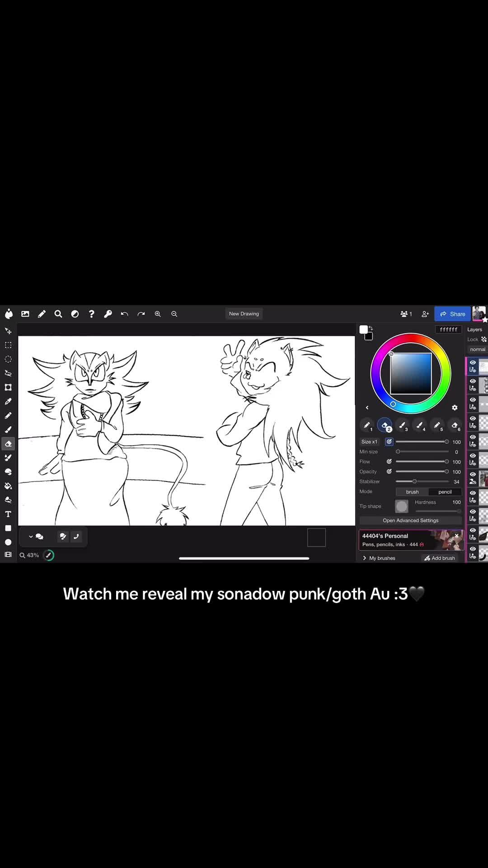The image size is (488, 868).
Task: Click the zoom in magnifier icon
Action: pos(158,314)
